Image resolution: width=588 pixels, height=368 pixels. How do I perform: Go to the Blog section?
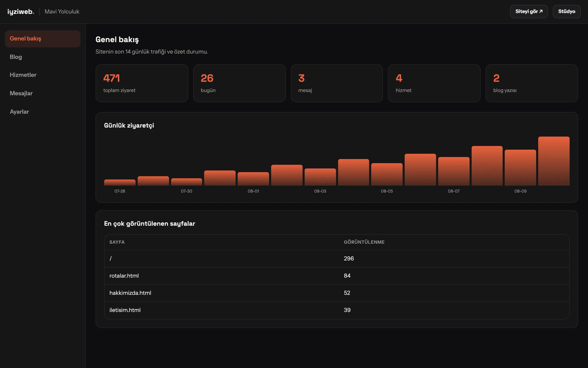click(x=42, y=57)
